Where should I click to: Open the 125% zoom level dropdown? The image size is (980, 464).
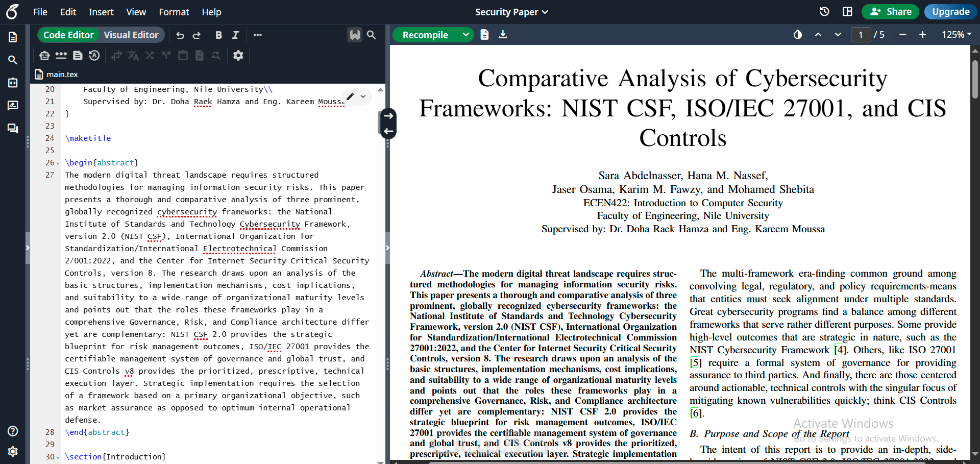click(957, 35)
